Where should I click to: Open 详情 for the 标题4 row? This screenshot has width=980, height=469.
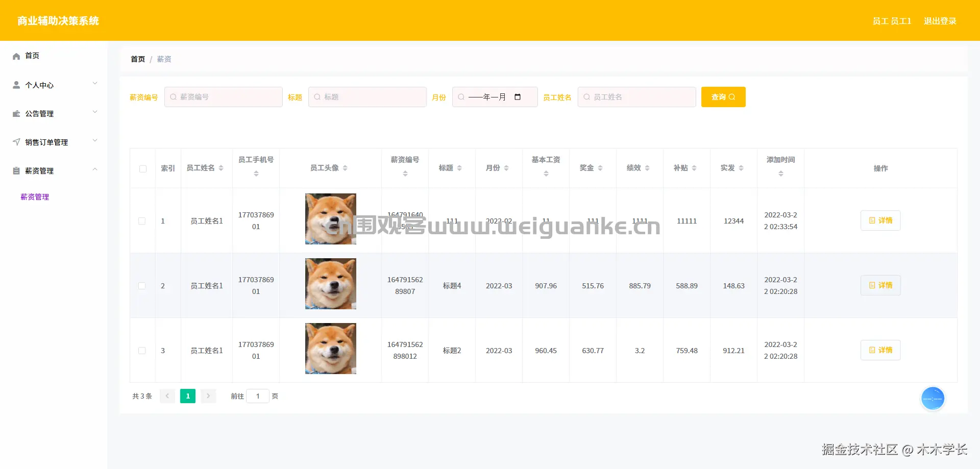click(880, 285)
